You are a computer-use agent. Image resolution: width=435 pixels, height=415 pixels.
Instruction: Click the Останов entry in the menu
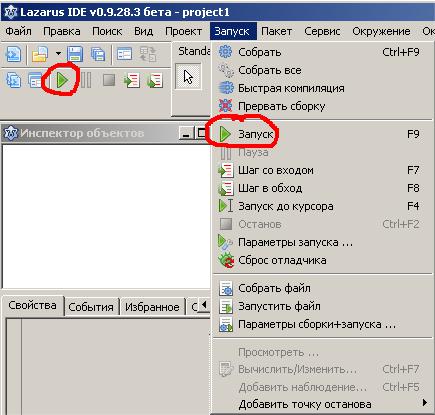pyautogui.click(x=323, y=224)
